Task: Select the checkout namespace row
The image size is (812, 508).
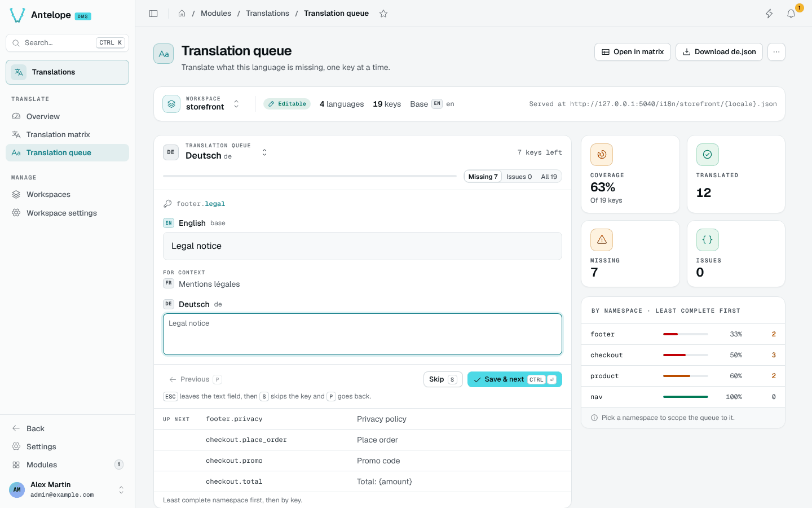Action: (x=683, y=355)
